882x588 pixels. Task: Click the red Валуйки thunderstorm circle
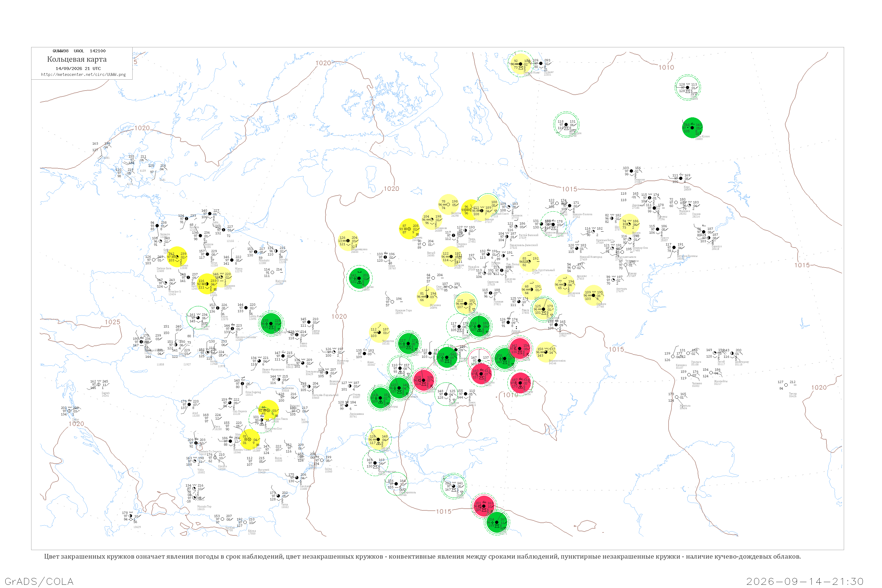click(x=481, y=374)
